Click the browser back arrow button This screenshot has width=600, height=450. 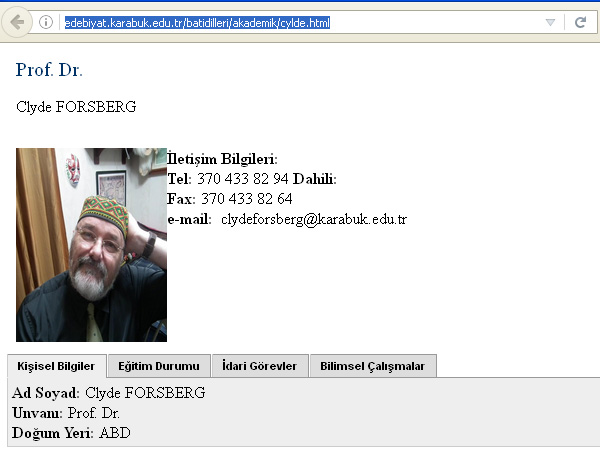point(17,22)
